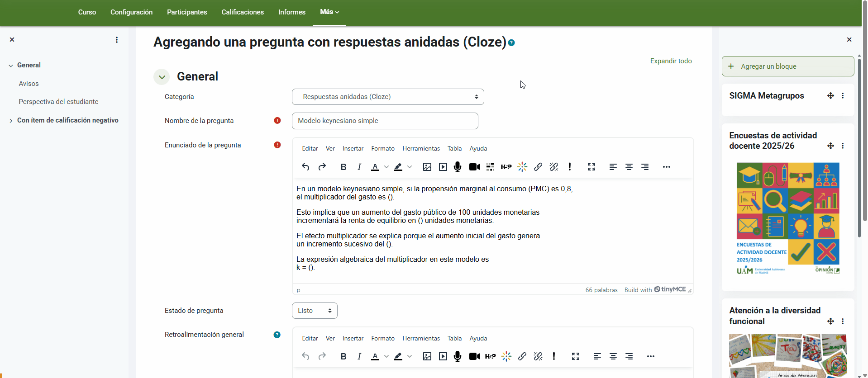Open Insertar menu in question text editor

click(353, 148)
